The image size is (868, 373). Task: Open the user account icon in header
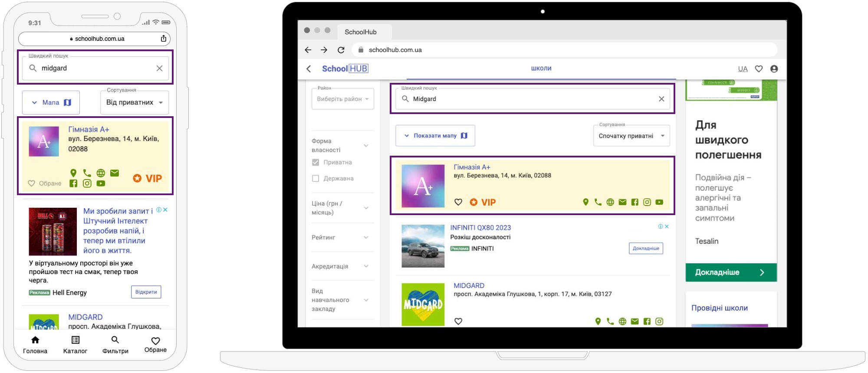[x=774, y=69]
